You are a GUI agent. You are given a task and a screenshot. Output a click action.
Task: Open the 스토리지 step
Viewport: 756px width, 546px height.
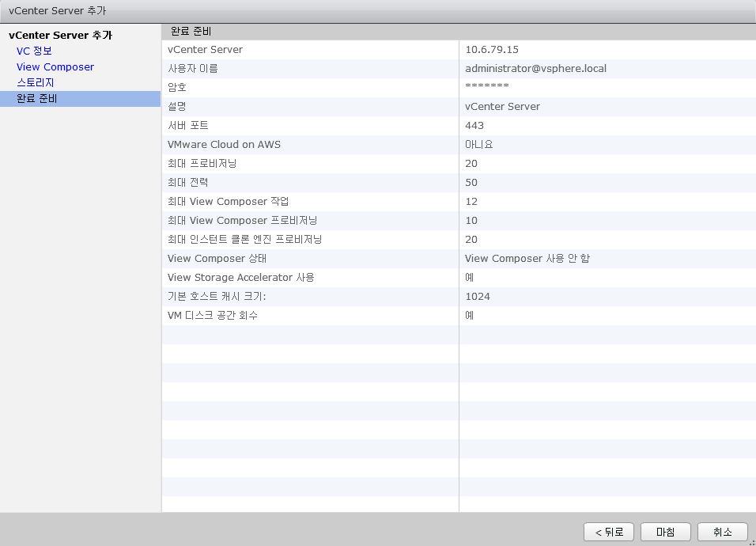coord(36,82)
